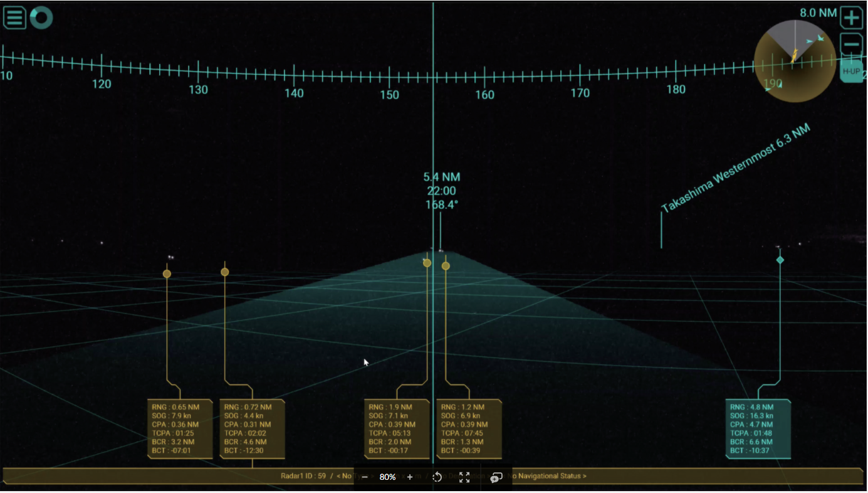The height and width of the screenshot is (493, 868).
Task: Select target info box with RNG 1.9 NM
Action: coord(397,429)
